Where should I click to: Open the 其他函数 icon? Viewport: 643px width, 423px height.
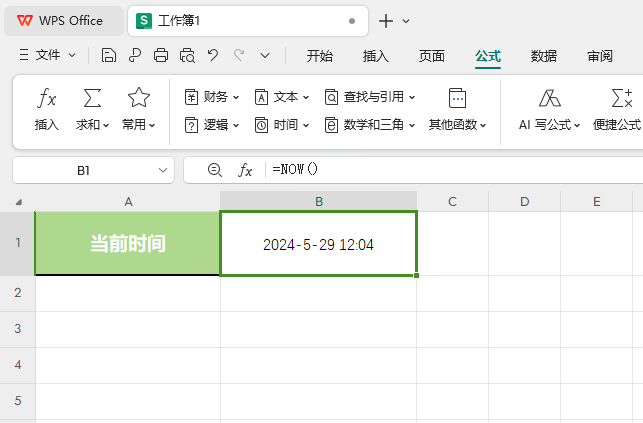457,98
